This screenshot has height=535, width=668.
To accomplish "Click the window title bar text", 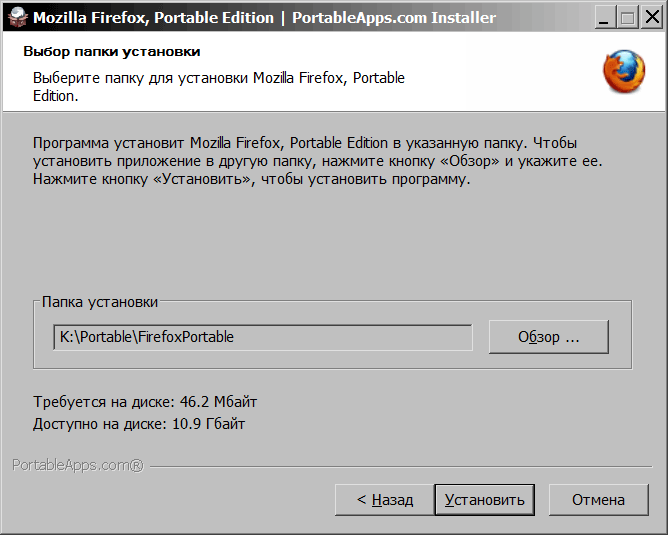I will [x=264, y=18].
